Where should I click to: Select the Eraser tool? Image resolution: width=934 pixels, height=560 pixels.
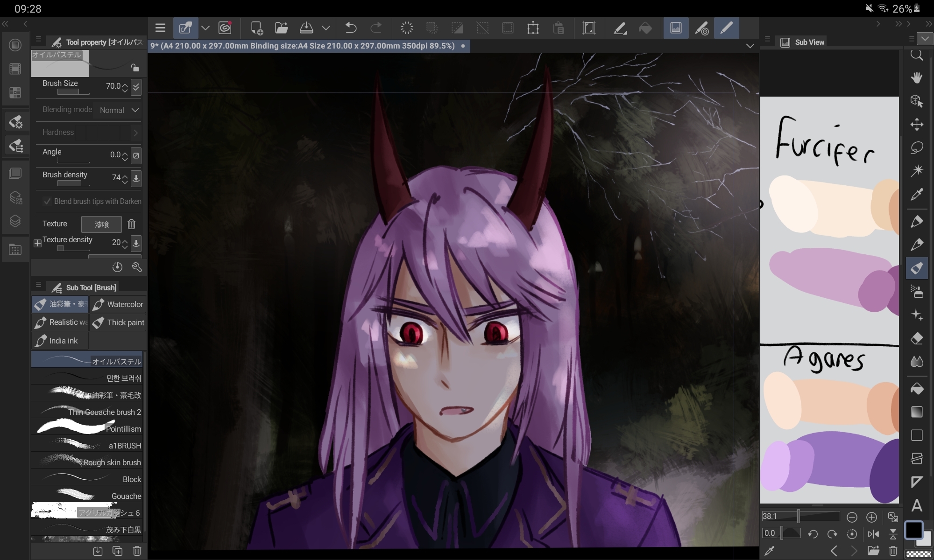tap(916, 339)
